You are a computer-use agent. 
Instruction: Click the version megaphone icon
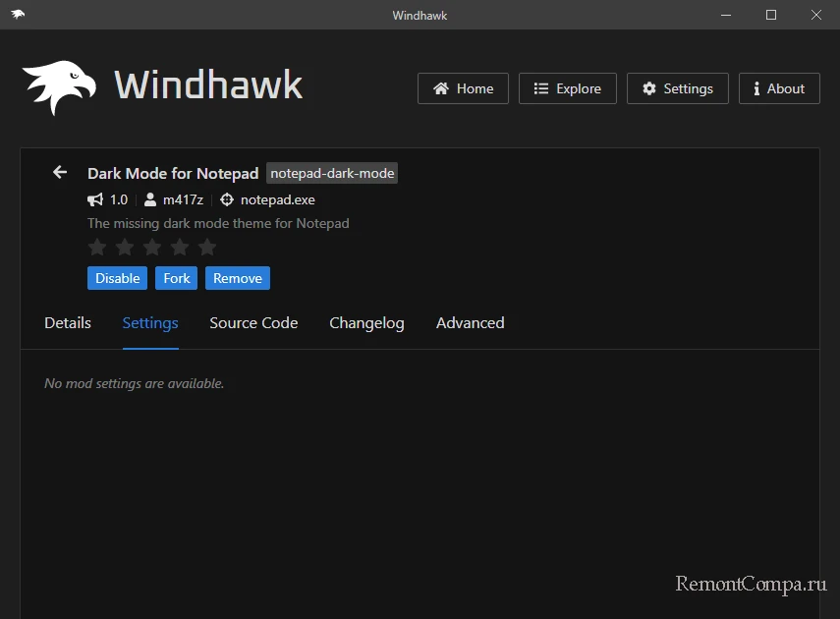coord(95,199)
